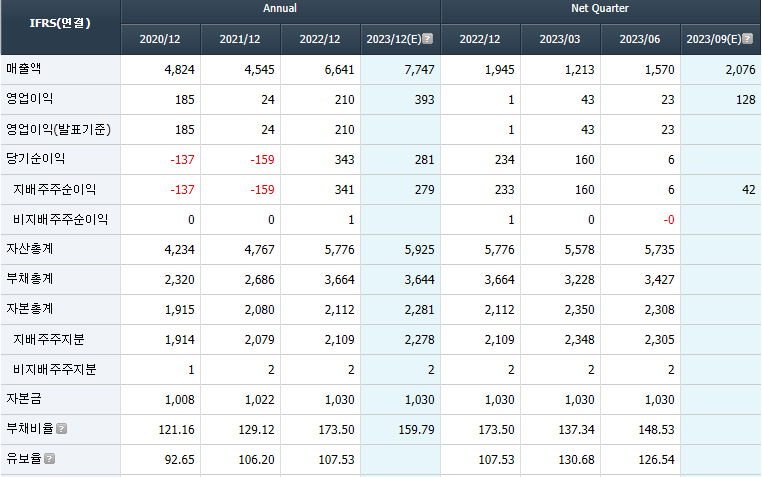Click the 영업이익 row label
Image resolution: width=762 pixels, height=477 pixels.
(30, 99)
